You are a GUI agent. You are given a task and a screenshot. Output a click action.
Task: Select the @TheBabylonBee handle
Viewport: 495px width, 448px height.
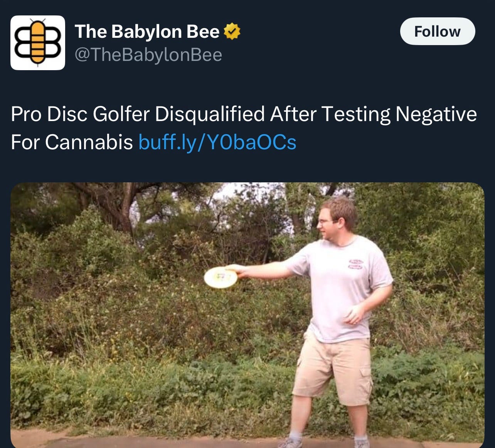(148, 55)
